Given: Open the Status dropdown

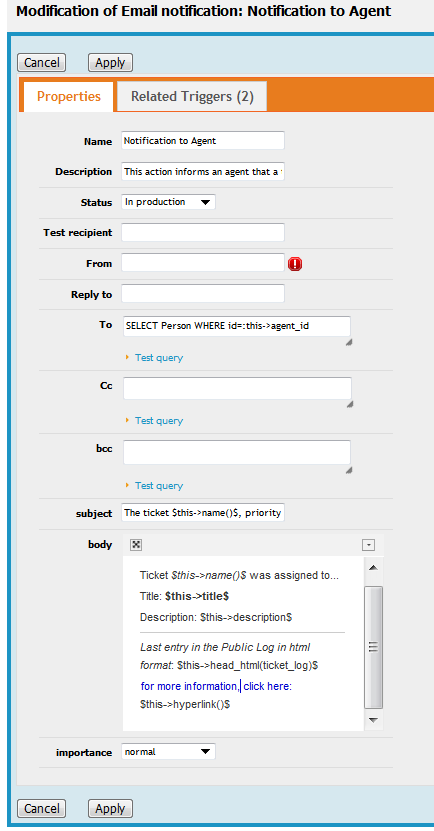Looking at the screenshot, I should [169, 202].
